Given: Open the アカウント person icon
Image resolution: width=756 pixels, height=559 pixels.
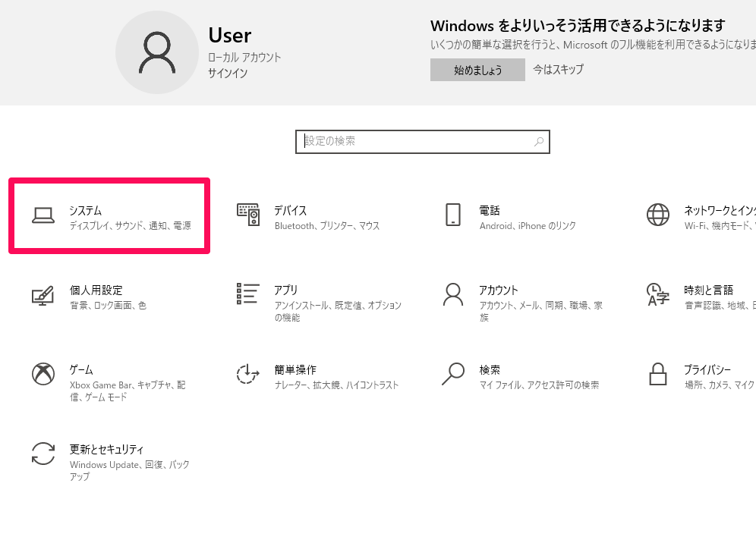Looking at the screenshot, I should click(453, 294).
